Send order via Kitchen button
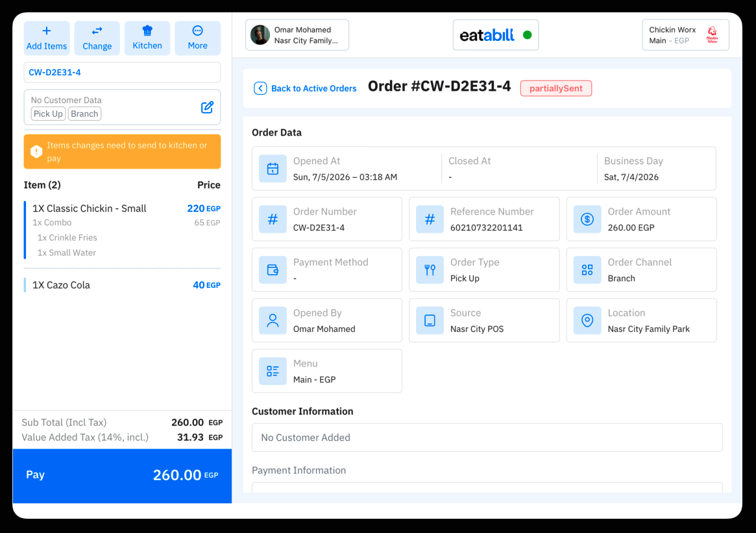756x533 pixels. [147, 38]
